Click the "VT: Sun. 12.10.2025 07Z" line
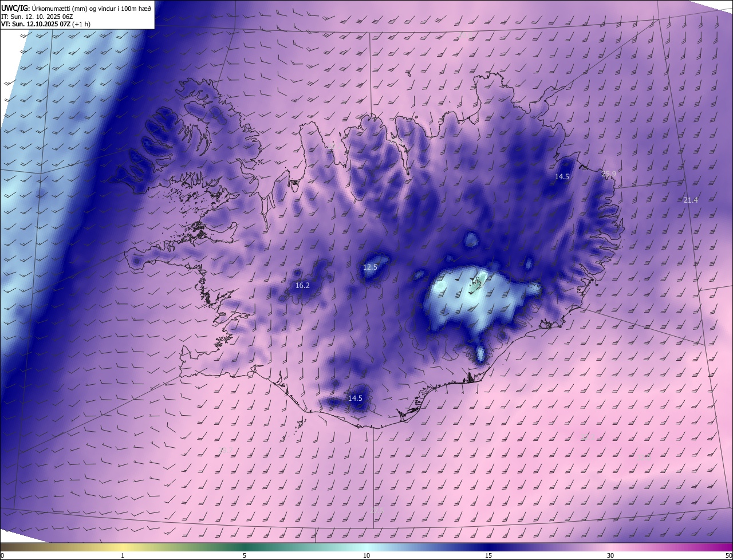This screenshot has width=733, height=560. (36, 25)
